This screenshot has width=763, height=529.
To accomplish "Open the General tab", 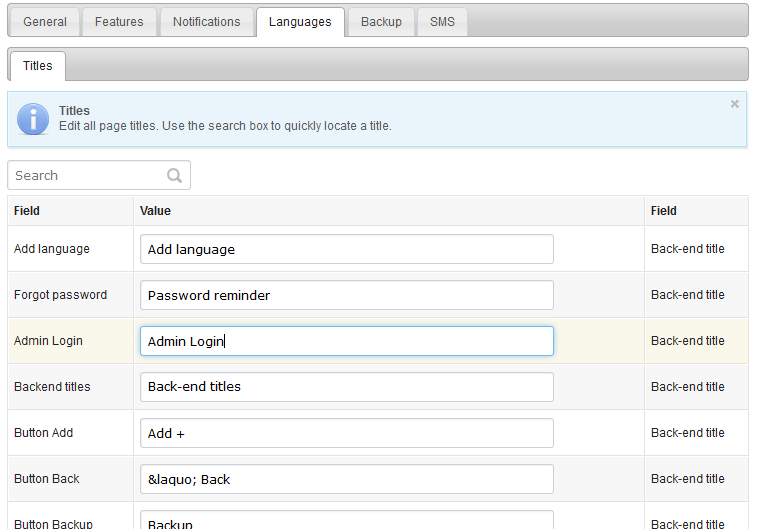I will tap(45, 22).
